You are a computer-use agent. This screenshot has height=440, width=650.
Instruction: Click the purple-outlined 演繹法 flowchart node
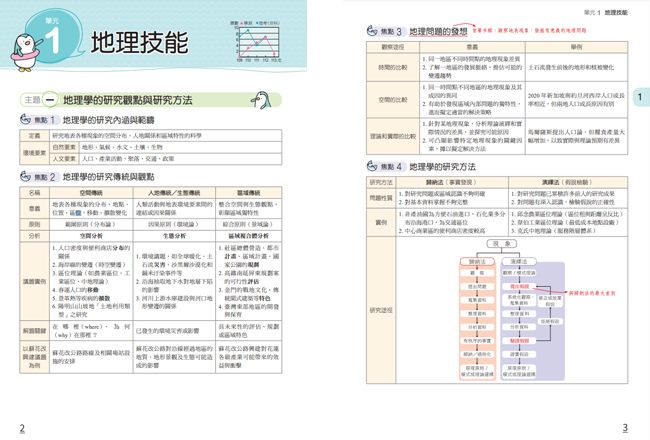(519, 262)
